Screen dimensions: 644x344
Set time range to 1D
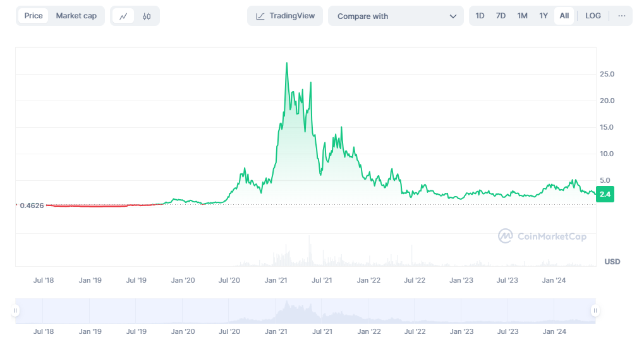(480, 16)
